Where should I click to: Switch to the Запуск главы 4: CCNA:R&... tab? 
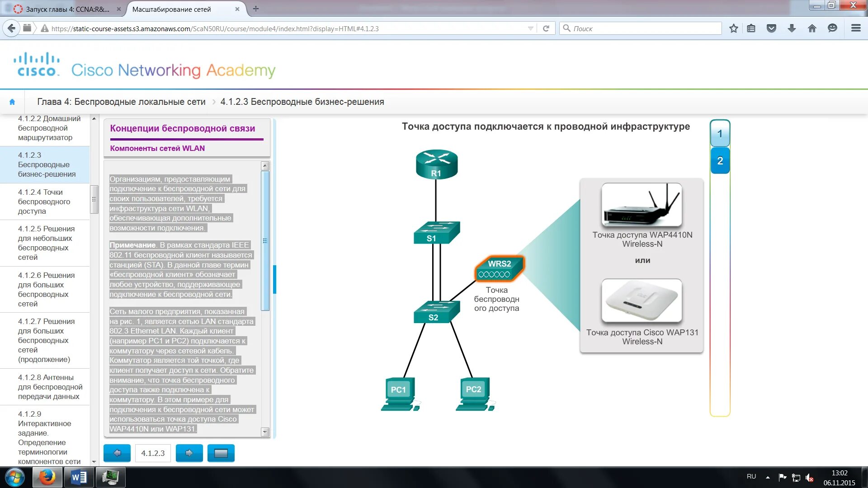point(67,9)
